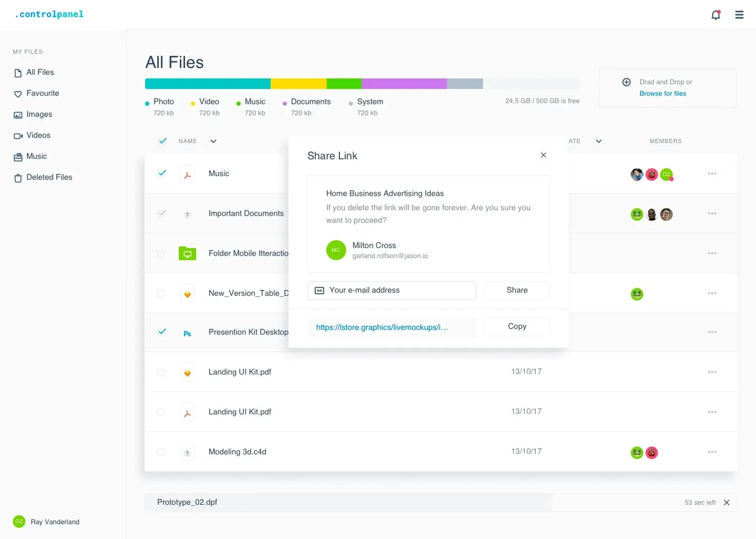Check the Modeling 3d.c4d checkbox
756x539 pixels.
(161, 452)
